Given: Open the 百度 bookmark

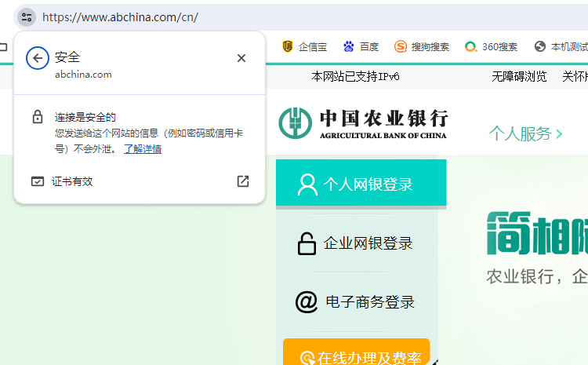Looking at the screenshot, I should point(361,46).
